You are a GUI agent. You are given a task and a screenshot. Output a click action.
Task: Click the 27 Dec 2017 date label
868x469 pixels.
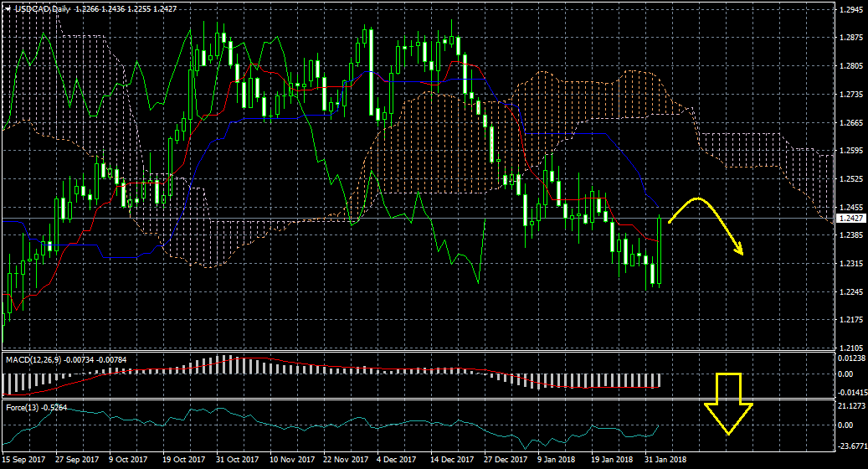[x=503, y=460]
